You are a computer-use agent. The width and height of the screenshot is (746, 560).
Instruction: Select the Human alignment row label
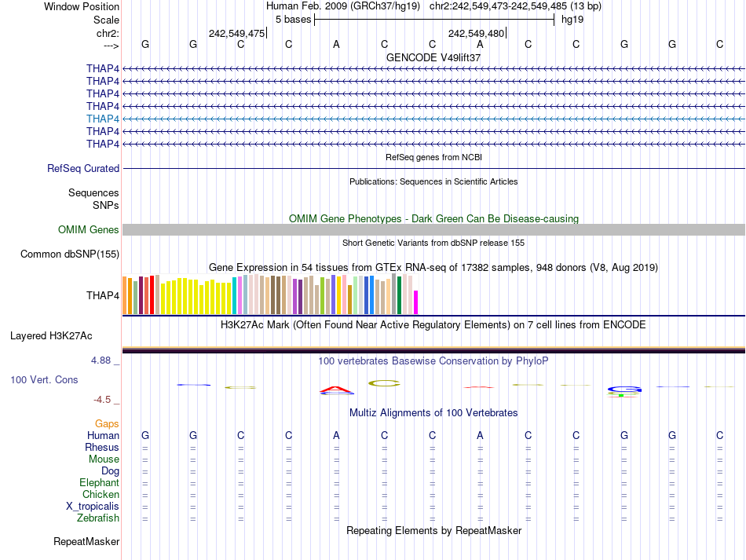[103, 436]
